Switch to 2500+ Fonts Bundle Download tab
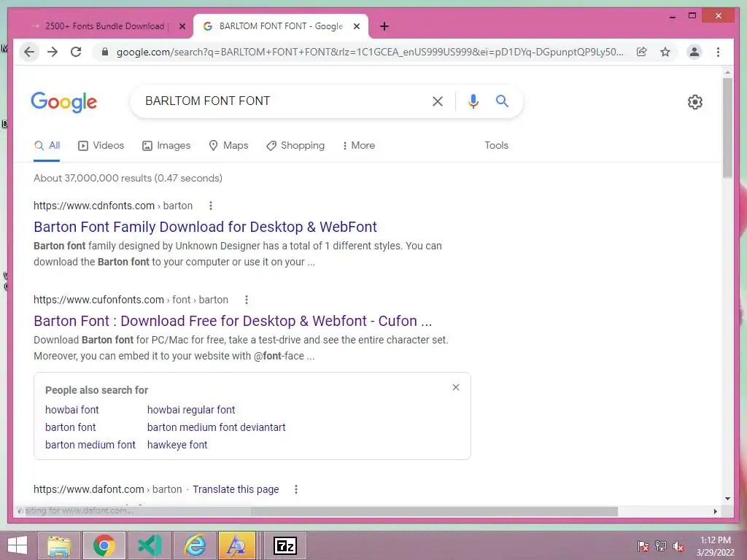This screenshot has width=747, height=560. 104,26
